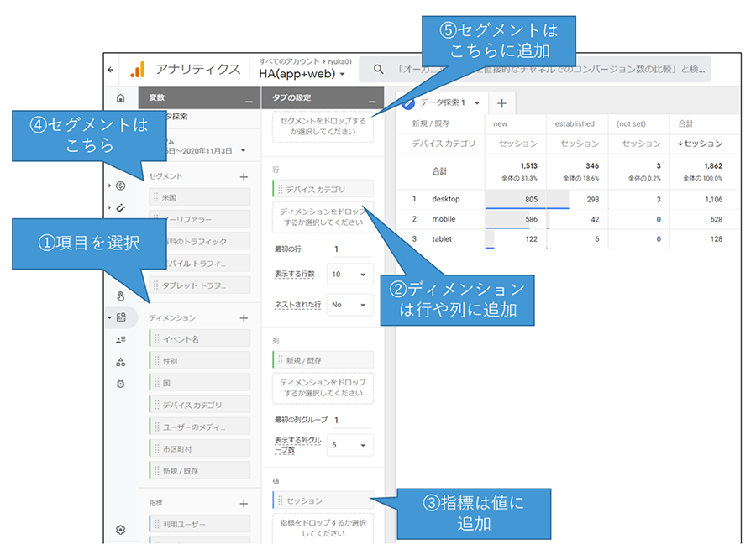Open 表示する列グループ数 dropdown showing 5
This screenshot has width=756, height=560.
tap(349, 445)
